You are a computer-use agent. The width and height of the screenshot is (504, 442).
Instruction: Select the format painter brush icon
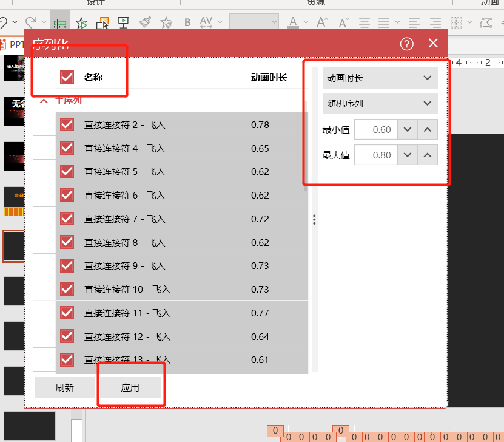click(144, 22)
